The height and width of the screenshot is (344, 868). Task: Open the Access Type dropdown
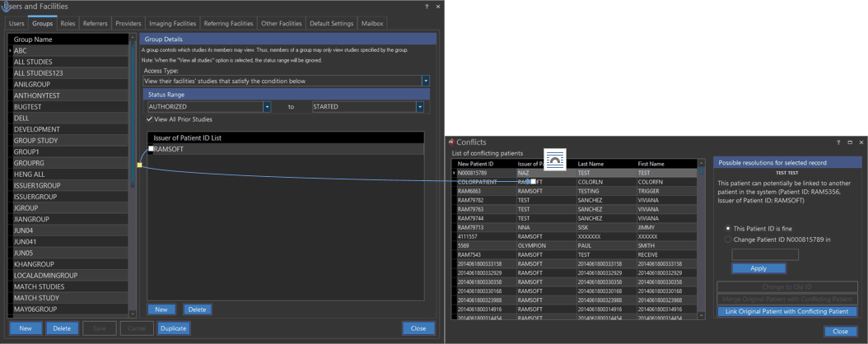[426, 81]
